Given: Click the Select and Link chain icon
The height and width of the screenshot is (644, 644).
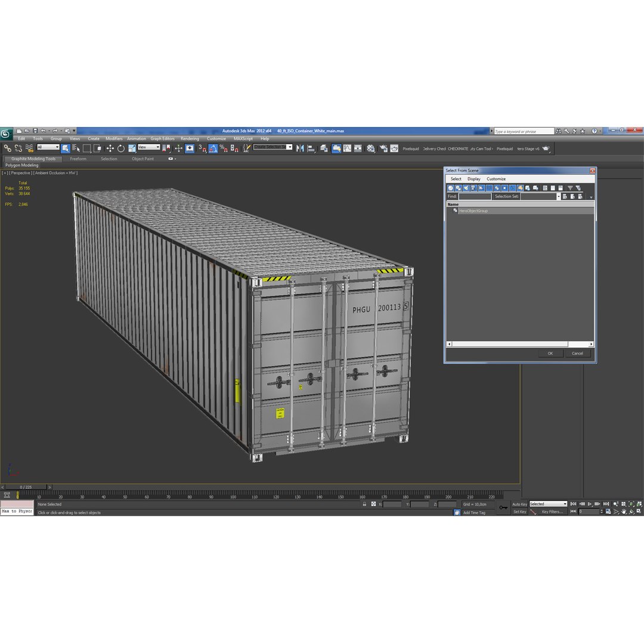Looking at the screenshot, I should (7, 148).
